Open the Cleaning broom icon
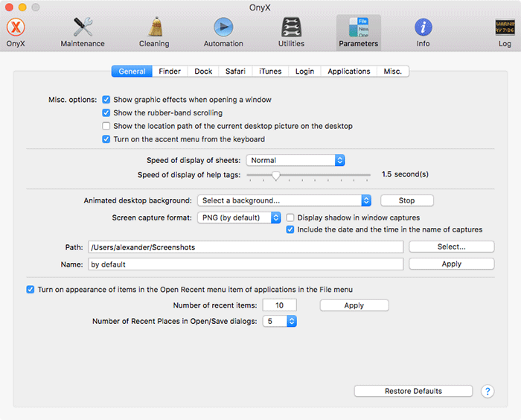Viewport: 521px width, 420px height. tap(154, 28)
